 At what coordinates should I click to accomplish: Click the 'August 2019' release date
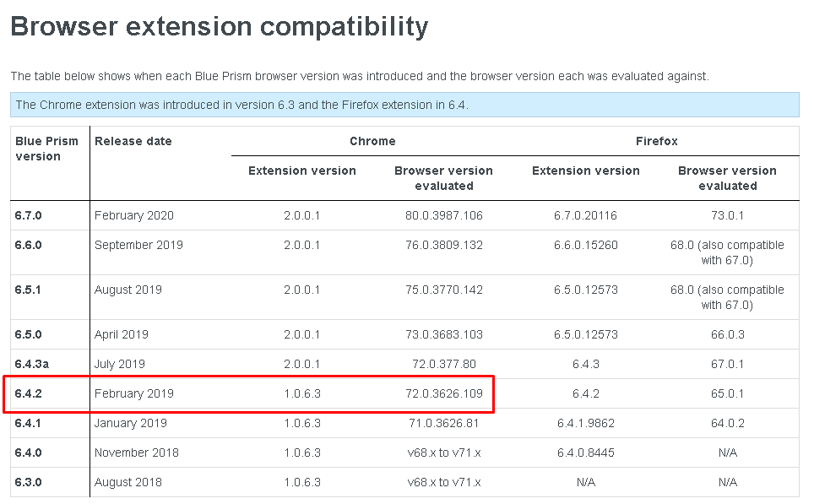pyautogui.click(x=128, y=290)
